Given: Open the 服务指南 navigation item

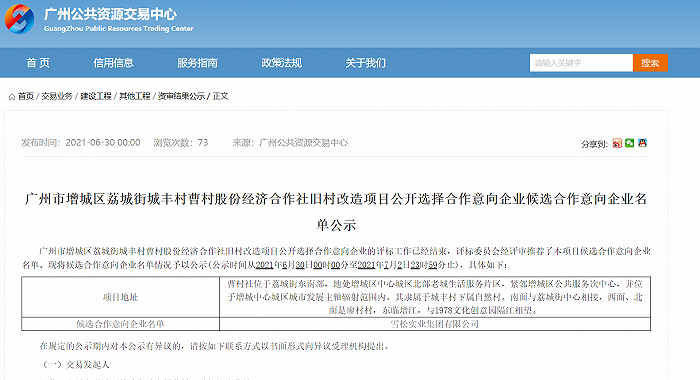Looking at the screenshot, I should point(197,63).
